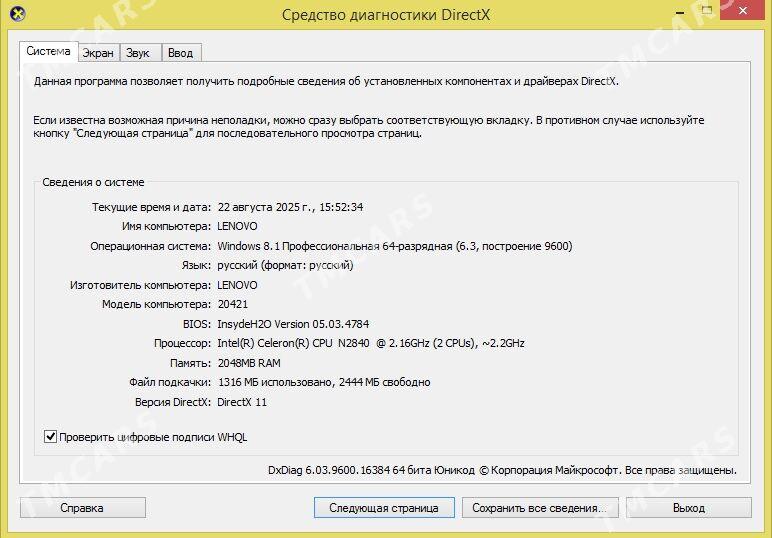Click DirectX version value DirectX 11
This screenshot has width=772, height=538.
click(x=242, y=402)
